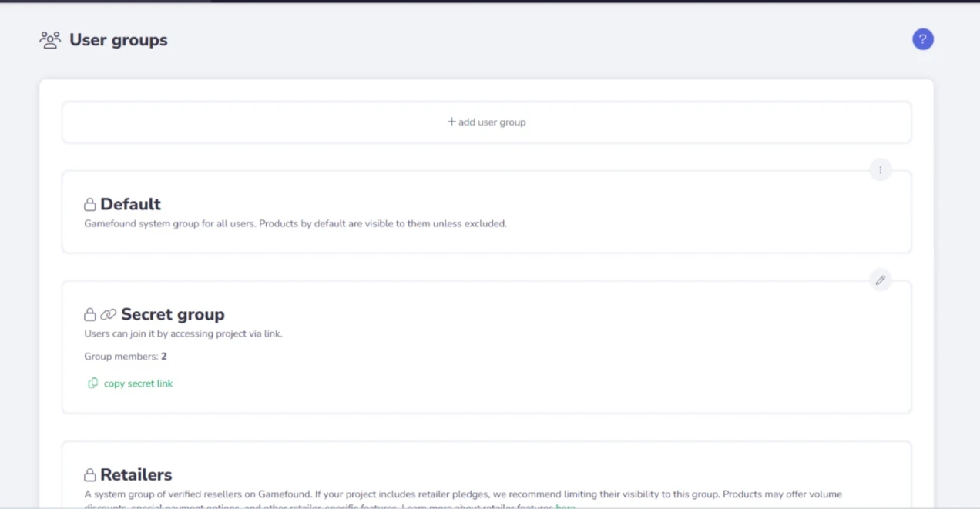The height and width of the screenshot is (509, 980).
Task: Select the Secret group heading
Action: coord(173,314)
